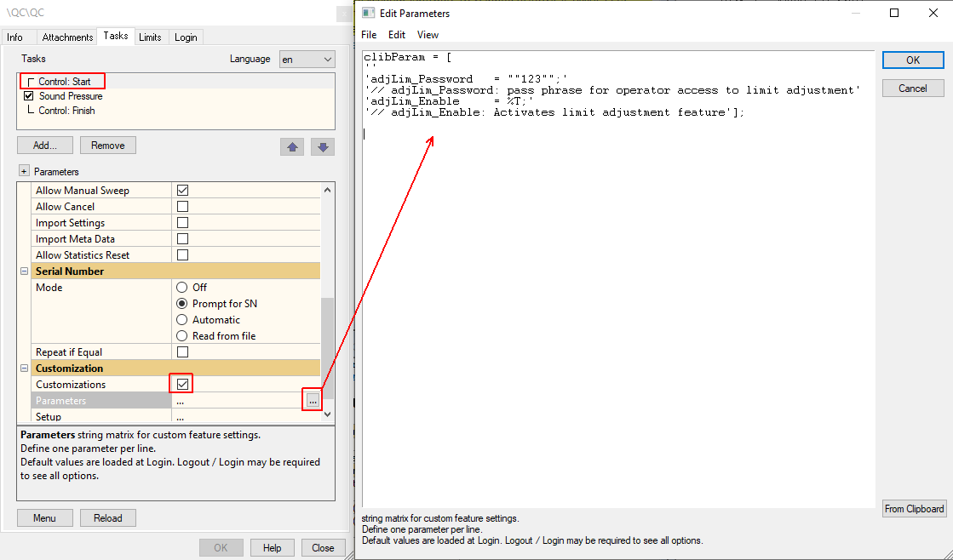
Task: Uncheck the Customizations checkbox
Action: pyautogui.click(x=182, y=384)
